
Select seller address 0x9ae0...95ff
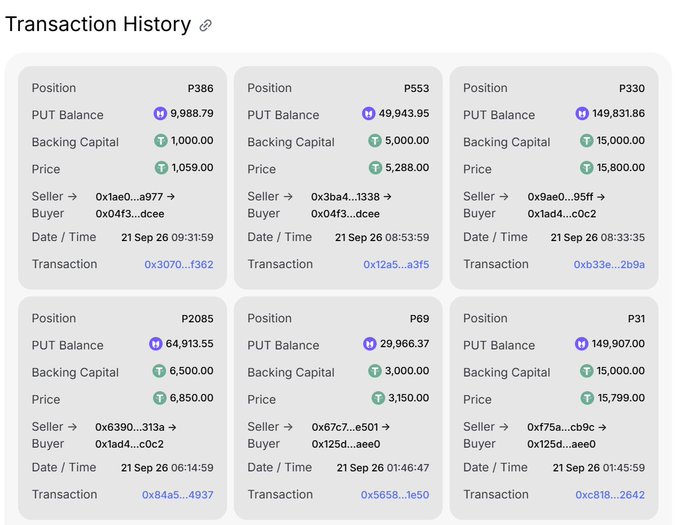tap(560, 197)
